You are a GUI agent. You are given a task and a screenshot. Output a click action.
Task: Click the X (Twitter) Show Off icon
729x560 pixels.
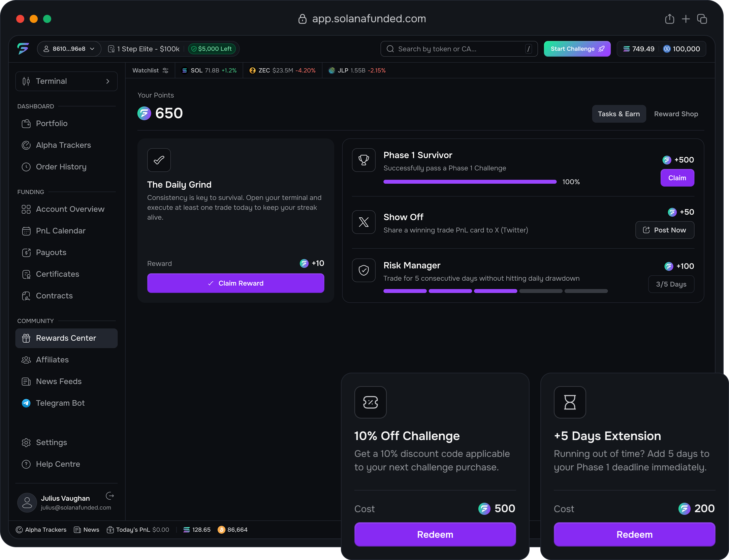click(x=363, y=222)
